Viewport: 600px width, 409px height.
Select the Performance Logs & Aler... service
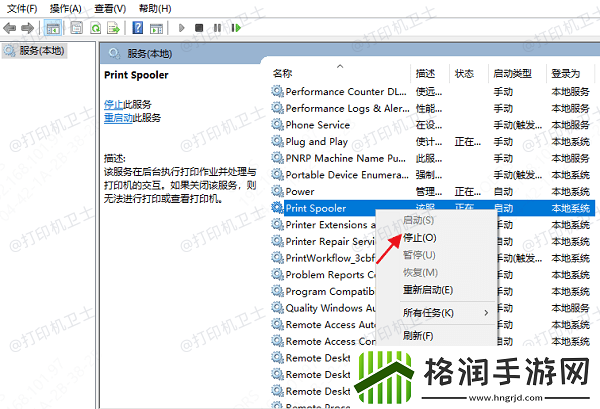point(432,108)
